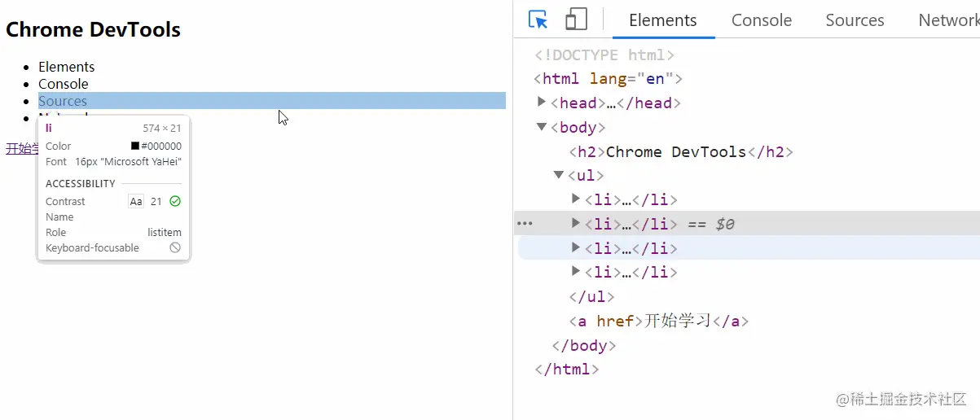
Task: Click the ACCESSIBILITY header in tooltip
Action: coord(81,183)
